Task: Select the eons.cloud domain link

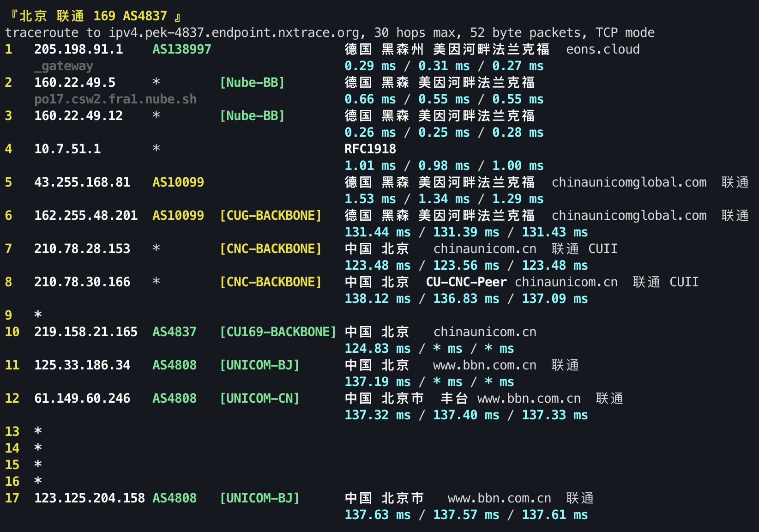Action: tap(602, 49)
